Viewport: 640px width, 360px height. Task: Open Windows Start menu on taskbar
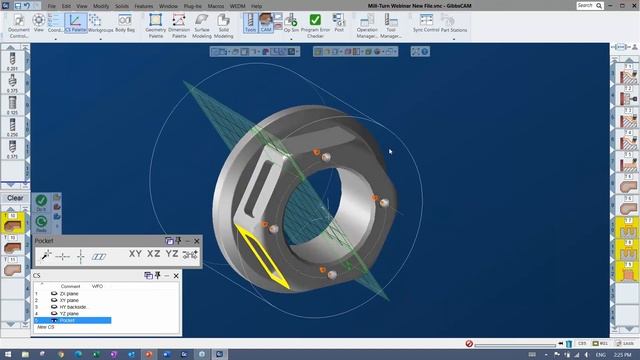(x=7, y=354)
